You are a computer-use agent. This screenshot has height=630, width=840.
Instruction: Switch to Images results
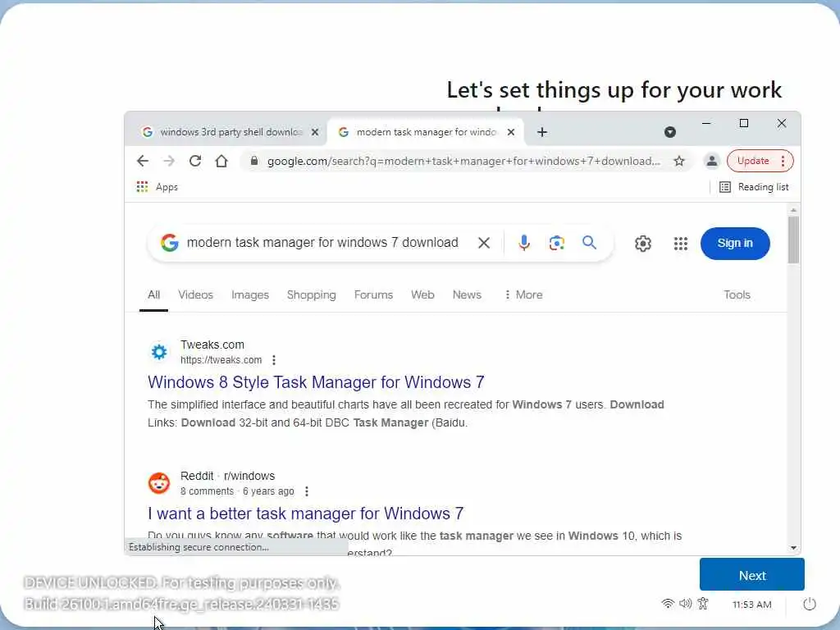[250, 294]
